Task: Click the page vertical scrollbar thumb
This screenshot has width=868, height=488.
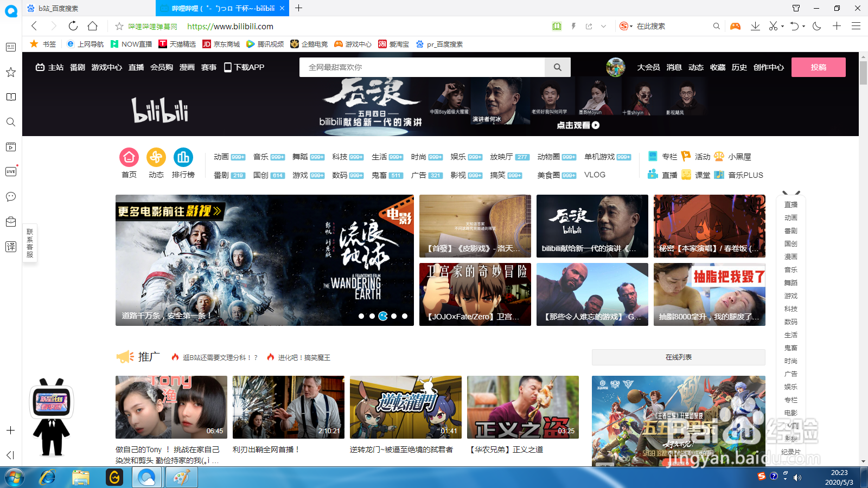Action: tap(863, 72)
